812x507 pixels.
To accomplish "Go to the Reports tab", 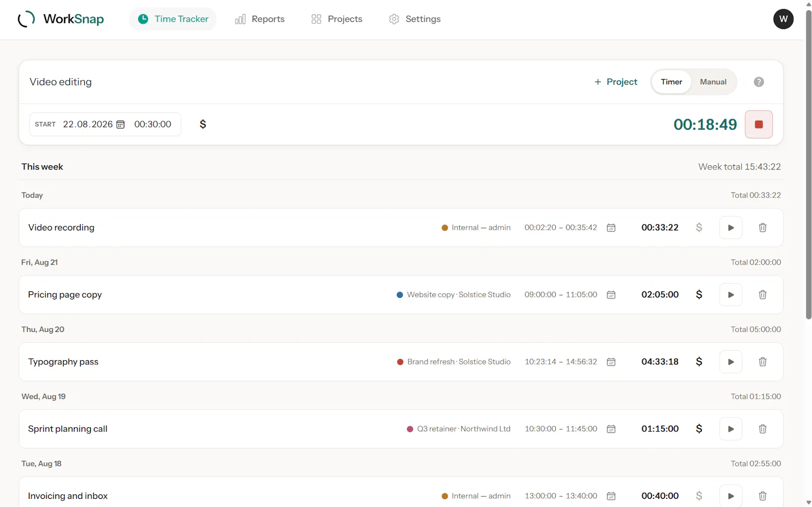I will (x=260, y=19).
